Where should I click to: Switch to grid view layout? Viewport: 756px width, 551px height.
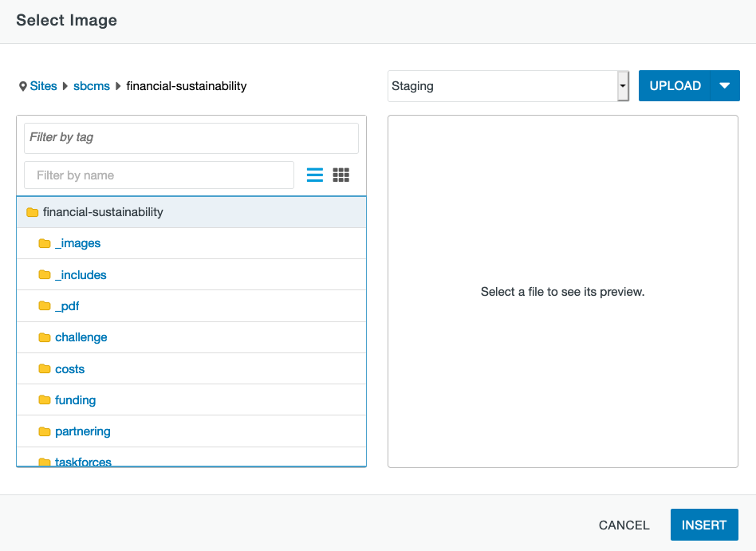[341, 175]
